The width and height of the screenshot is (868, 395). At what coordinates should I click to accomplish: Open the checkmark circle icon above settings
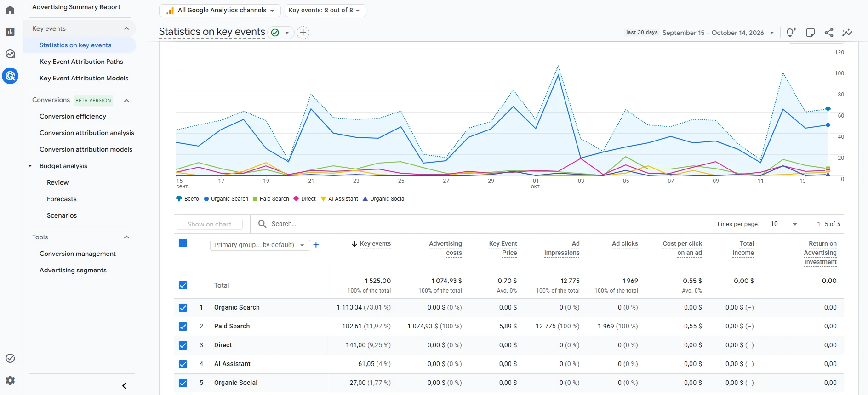click(10, 358)
